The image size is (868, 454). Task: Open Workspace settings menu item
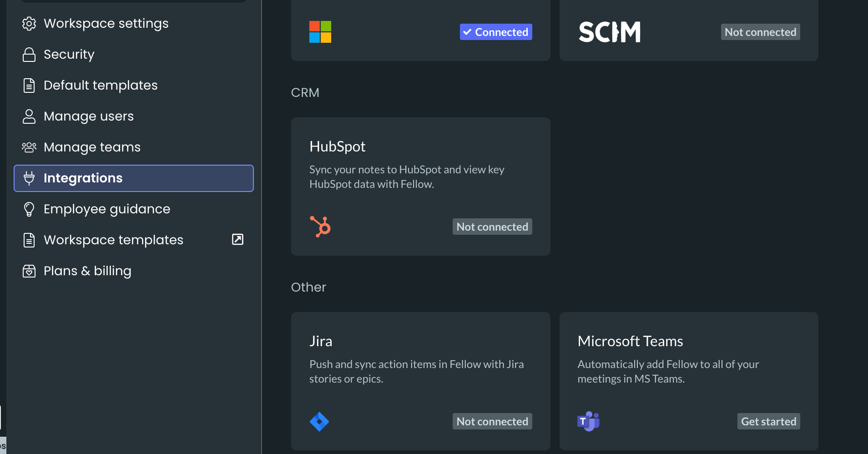coord(133,24)
